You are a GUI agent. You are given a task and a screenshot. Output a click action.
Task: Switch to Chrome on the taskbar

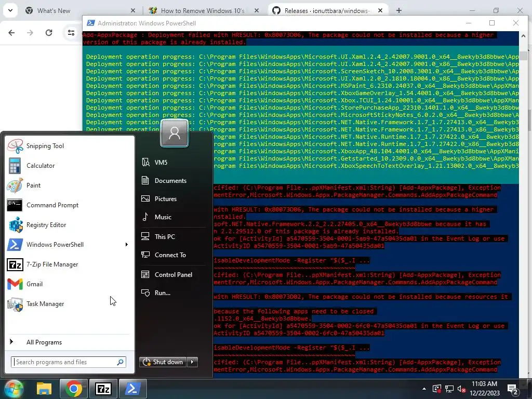coord(74,389)
